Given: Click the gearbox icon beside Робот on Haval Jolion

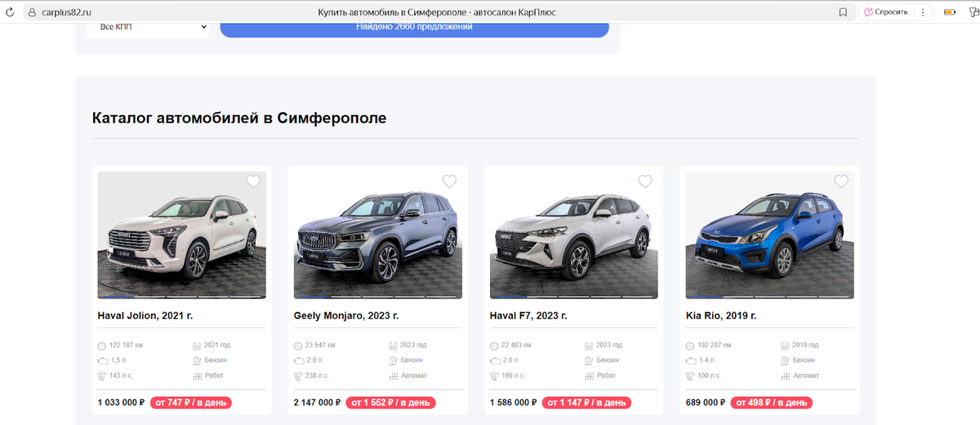Looking at the screenshot, I should [197, 376].
